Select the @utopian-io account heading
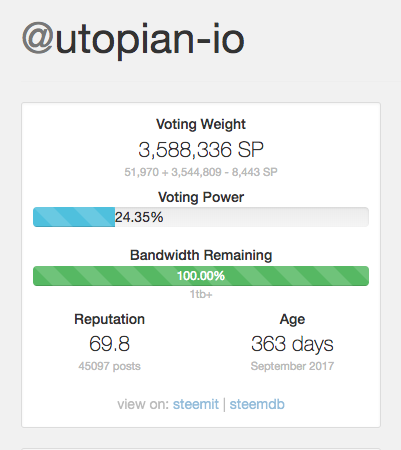Screen dimensions: 401x450 coord(133,41)
